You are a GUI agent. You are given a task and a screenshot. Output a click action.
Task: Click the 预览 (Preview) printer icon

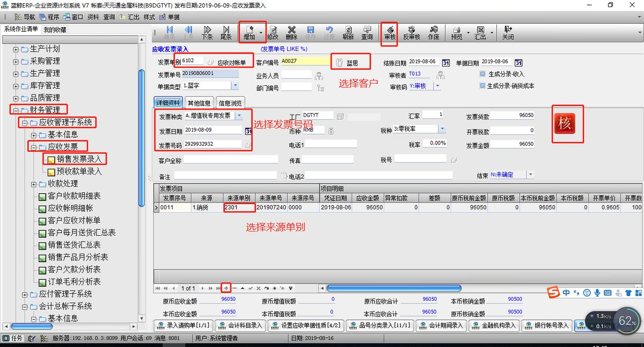(x=457, y=32)
